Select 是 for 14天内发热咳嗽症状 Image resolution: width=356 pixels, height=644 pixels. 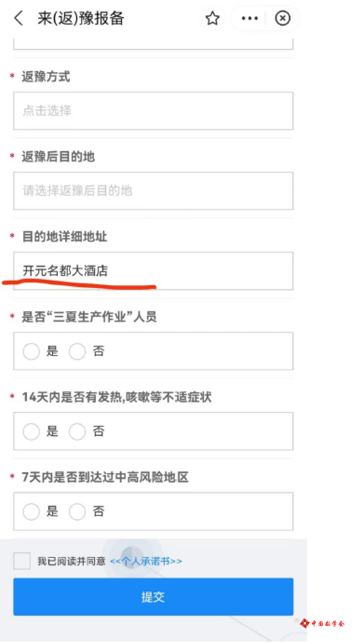tap(31, 431)
